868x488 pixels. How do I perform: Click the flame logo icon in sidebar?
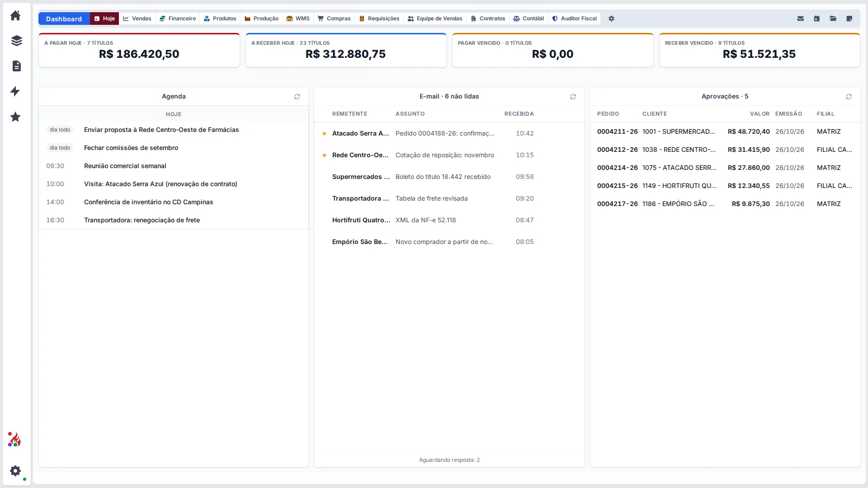coord(14,439)
